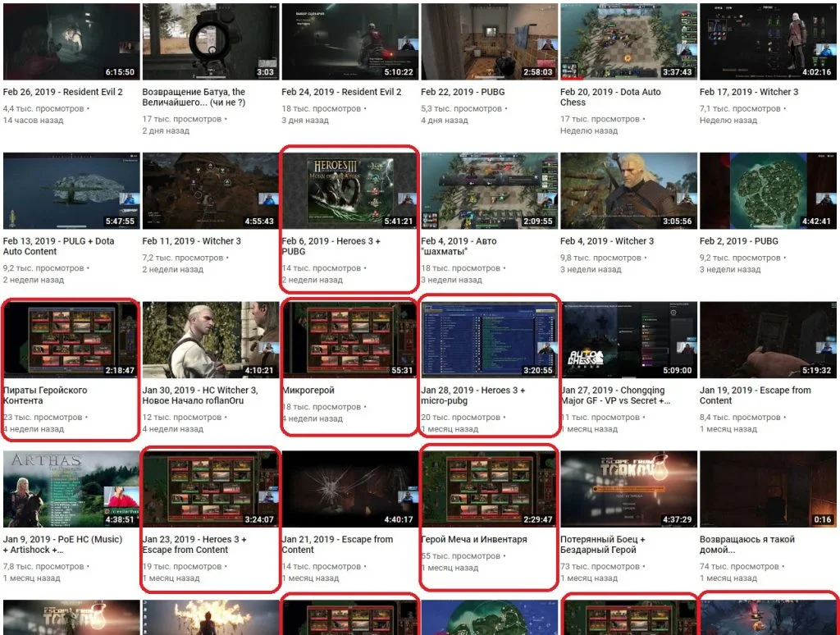Click '55 тыс. просмотров' view count

[x=461, y=556]
